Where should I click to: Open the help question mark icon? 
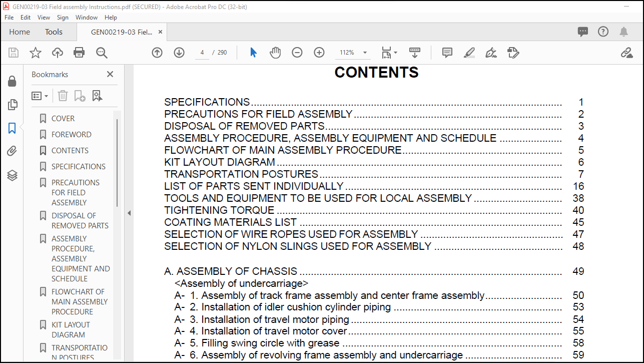tap(603, 32)
